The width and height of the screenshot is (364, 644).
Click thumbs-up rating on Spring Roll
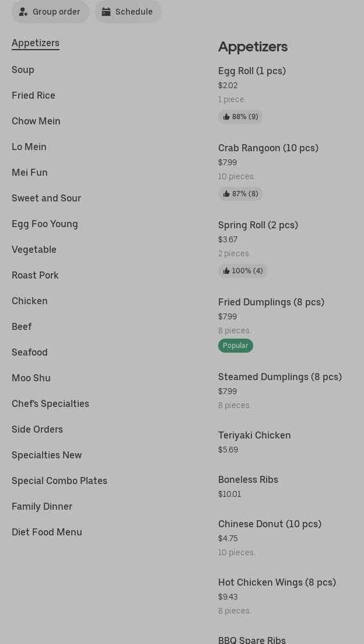tap(243, 271)
